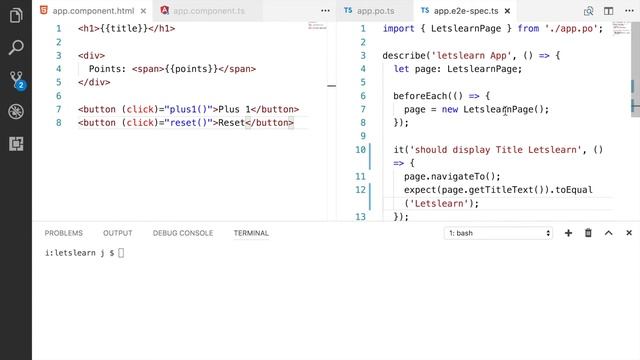
Task: Click '{{points}}' in the HTML editor
Action: 191,69
